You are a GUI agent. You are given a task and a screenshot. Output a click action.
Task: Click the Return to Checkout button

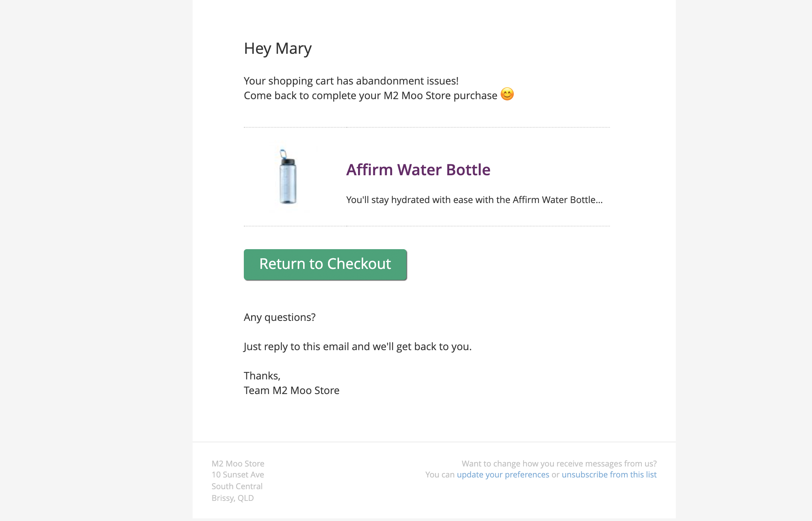point(325,264)
